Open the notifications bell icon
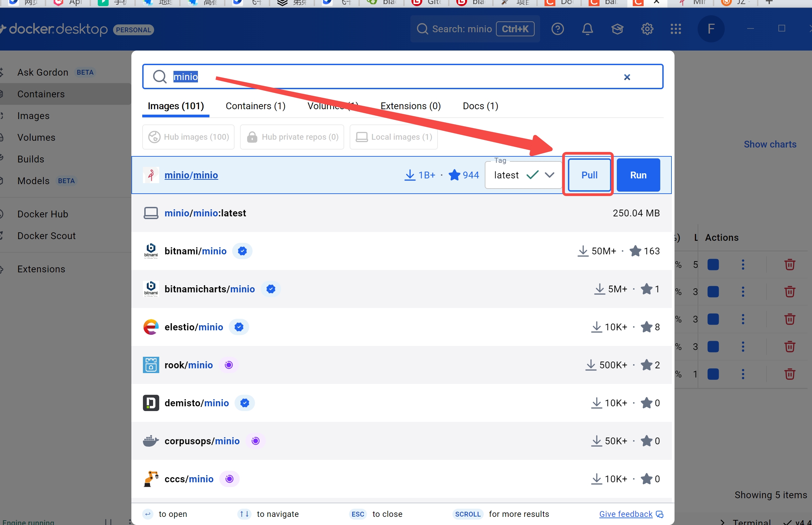The image size is (812, 525). point(587,29)
